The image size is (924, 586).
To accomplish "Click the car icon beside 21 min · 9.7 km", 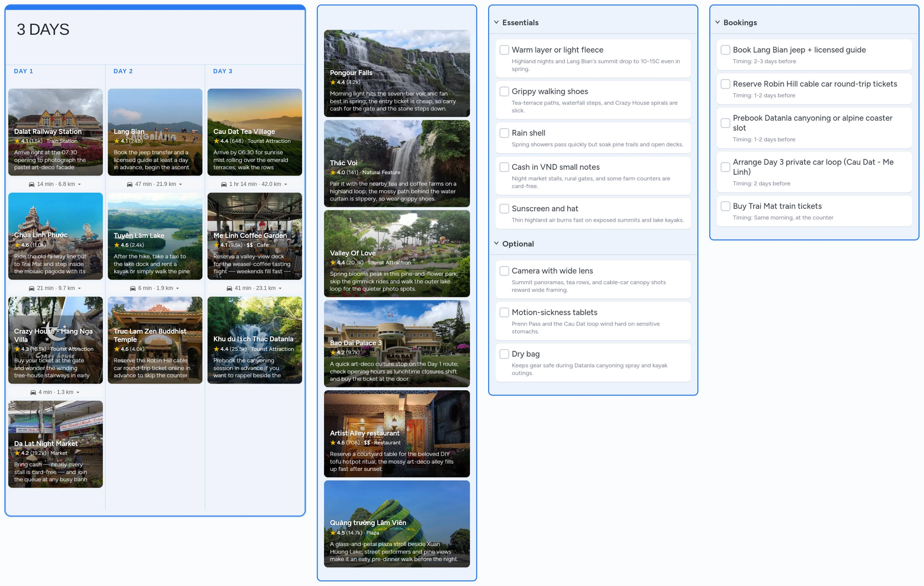I will 31,288.
